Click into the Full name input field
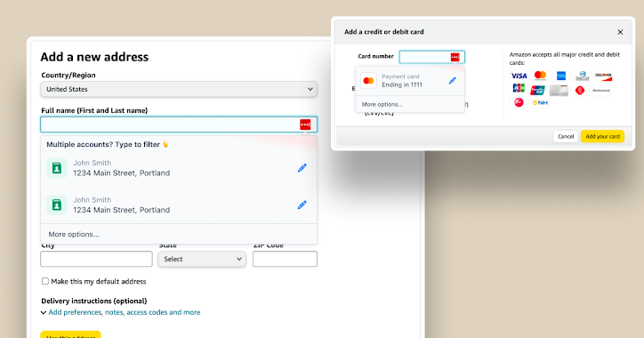The image size is (644, 338). tap(179, 125)
